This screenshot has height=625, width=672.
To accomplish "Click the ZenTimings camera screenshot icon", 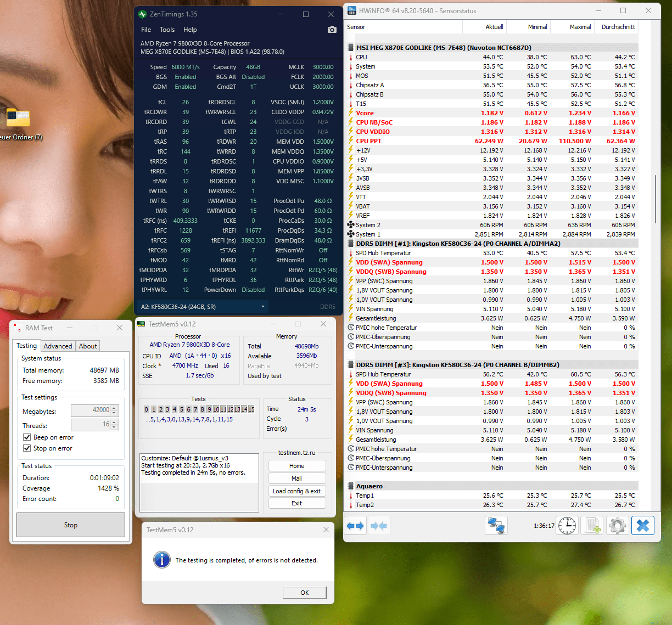I will pyautogui.click(x=332, y=30).
